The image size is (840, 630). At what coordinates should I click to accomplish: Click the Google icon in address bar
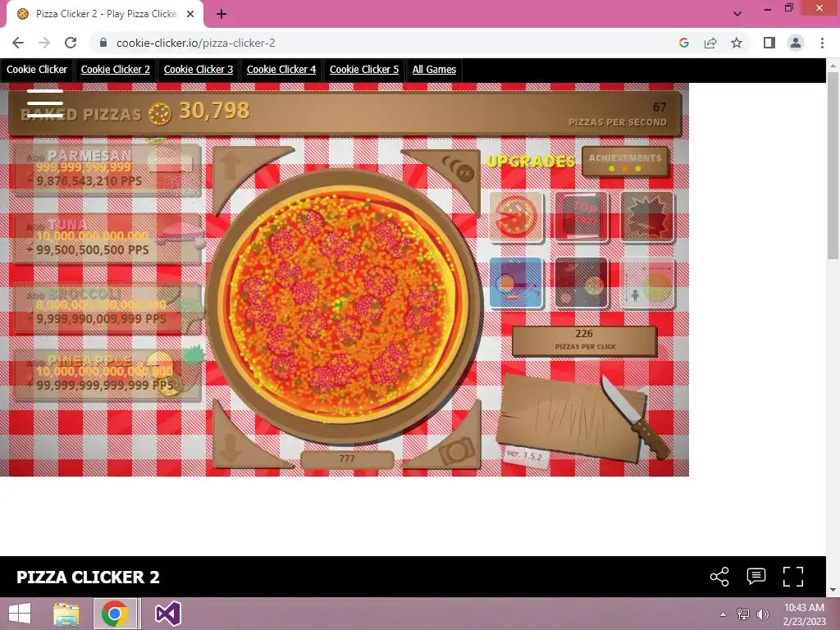(x=684, y=43)
